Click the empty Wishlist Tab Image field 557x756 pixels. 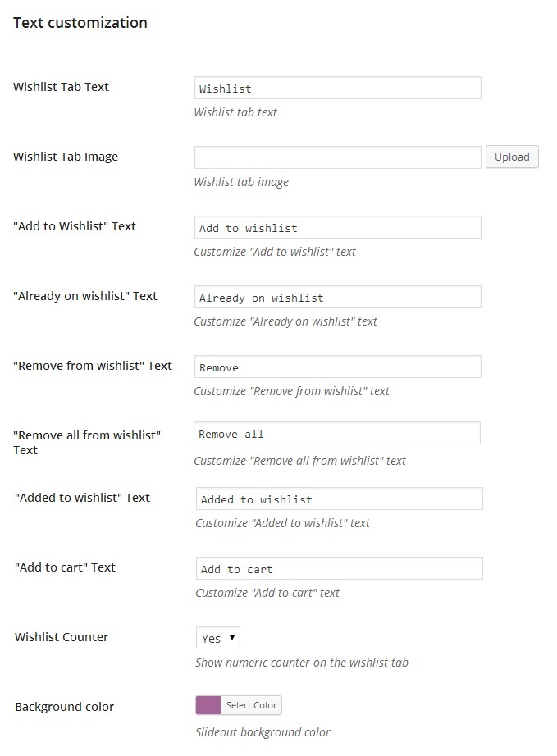click(337, 157)
